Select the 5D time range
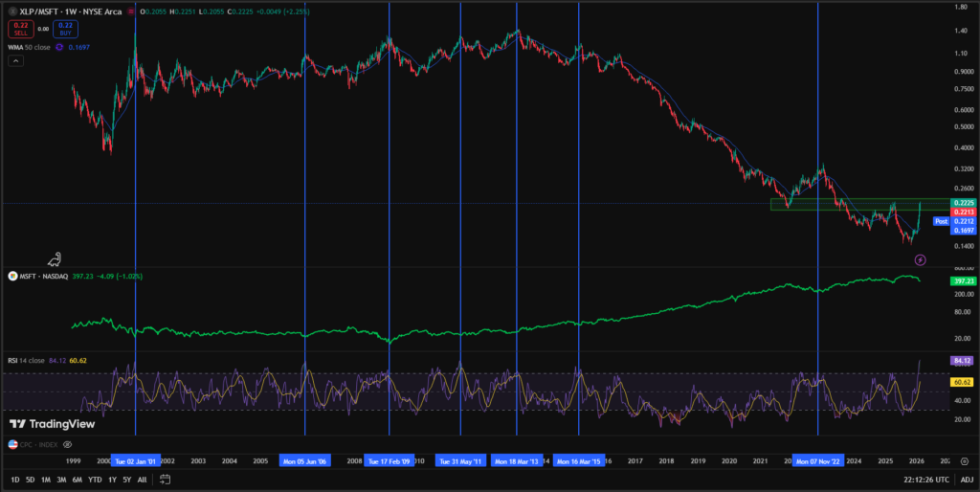 tap(30, 480)
